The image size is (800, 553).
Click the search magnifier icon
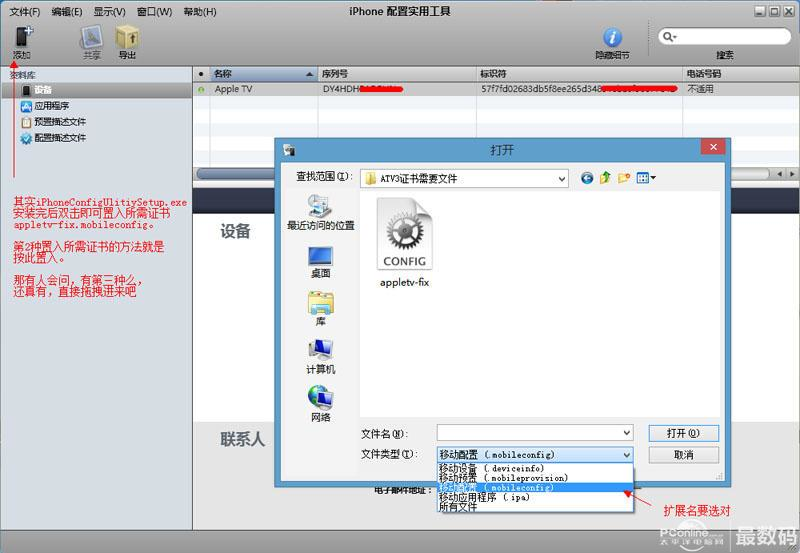tap(668, 37)
